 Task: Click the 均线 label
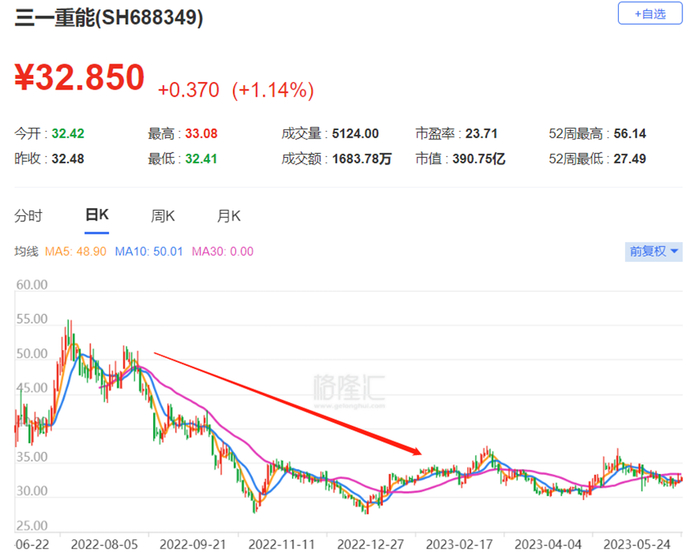pos(26,251)
